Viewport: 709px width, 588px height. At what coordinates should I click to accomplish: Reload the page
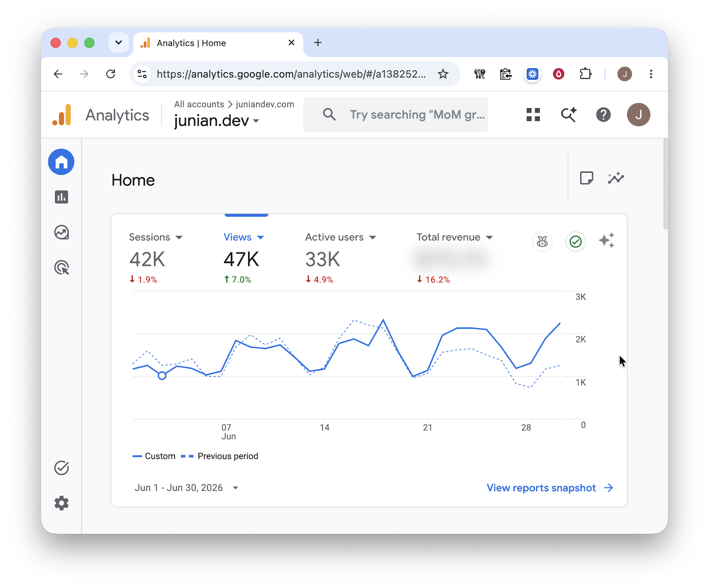click(111, 74)
